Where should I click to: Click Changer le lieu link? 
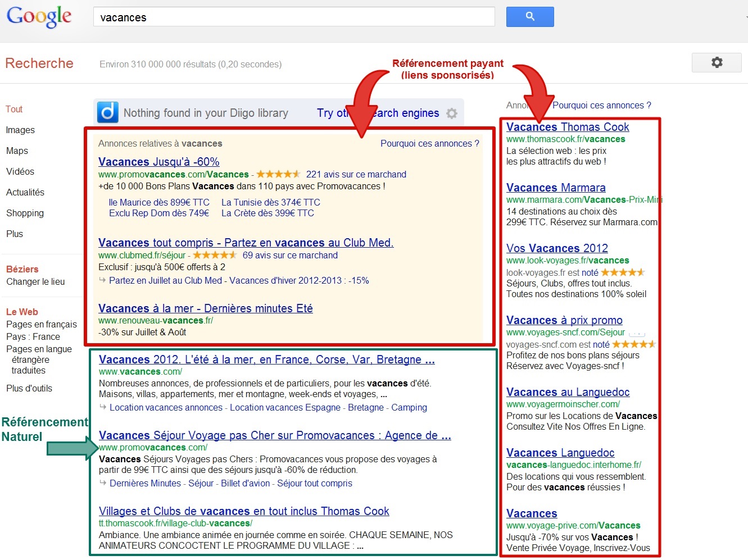(x=35, y=281)
